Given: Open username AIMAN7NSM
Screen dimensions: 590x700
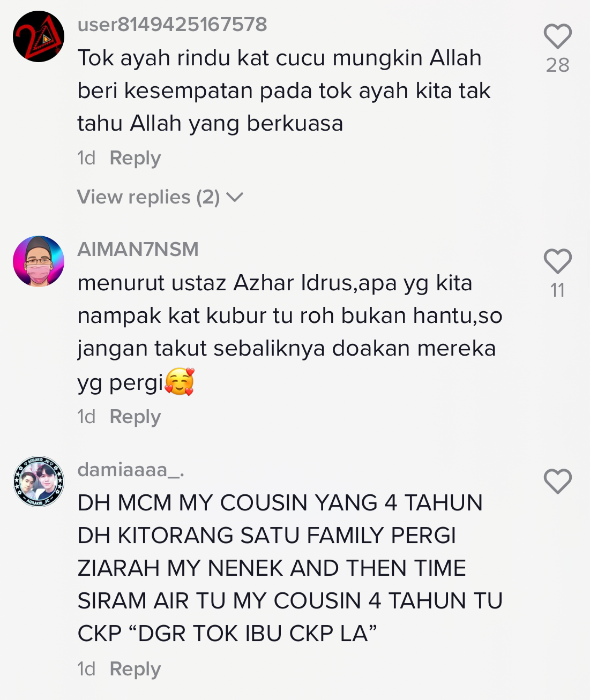Looking at the screenshot, I should click(138, 249).
